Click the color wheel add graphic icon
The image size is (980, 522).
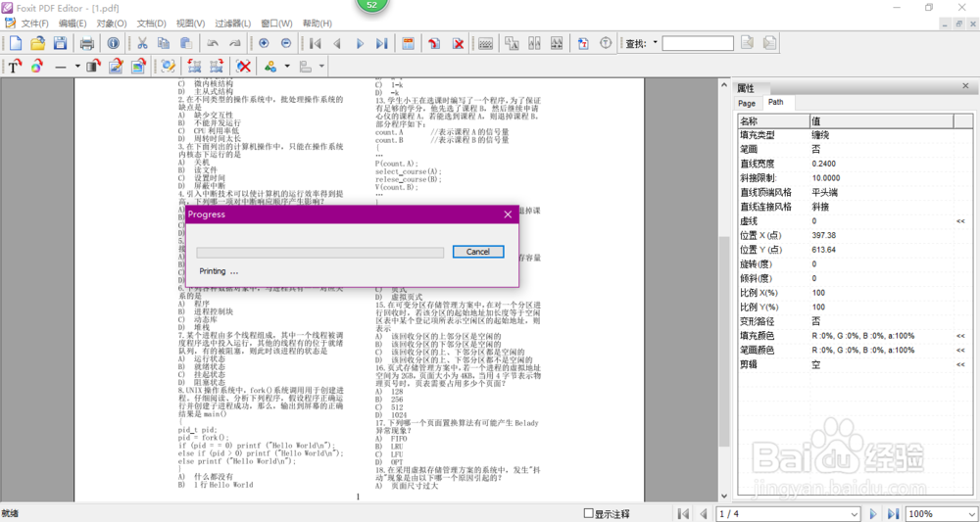tap(37, 66)
